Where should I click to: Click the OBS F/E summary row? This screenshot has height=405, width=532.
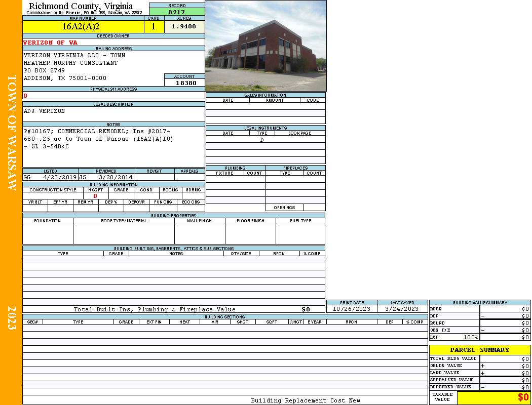click(480, 330)
